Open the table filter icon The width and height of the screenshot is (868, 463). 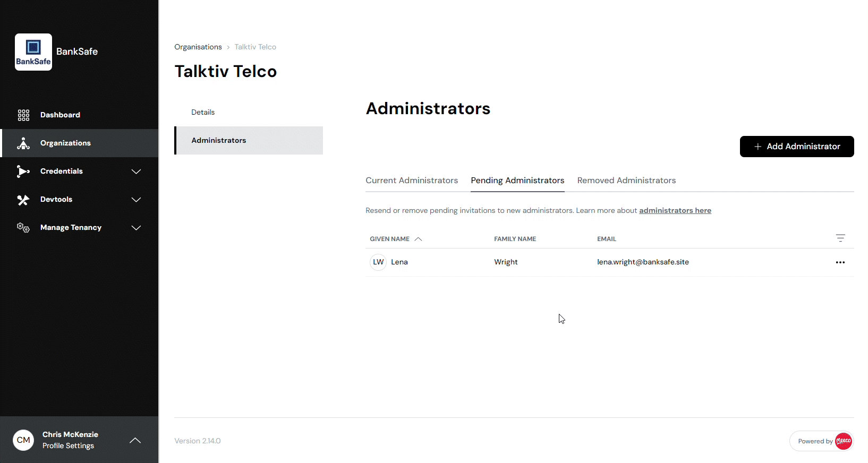pyautogui.click(x=840, y=238)
